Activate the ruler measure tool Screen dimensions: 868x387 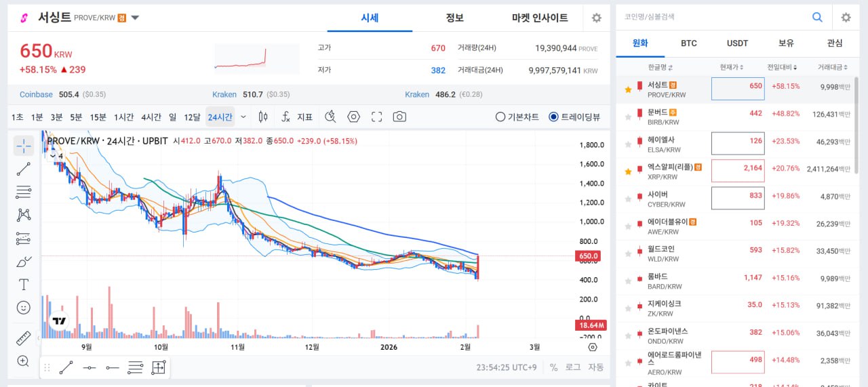click(x=24, y=338)
